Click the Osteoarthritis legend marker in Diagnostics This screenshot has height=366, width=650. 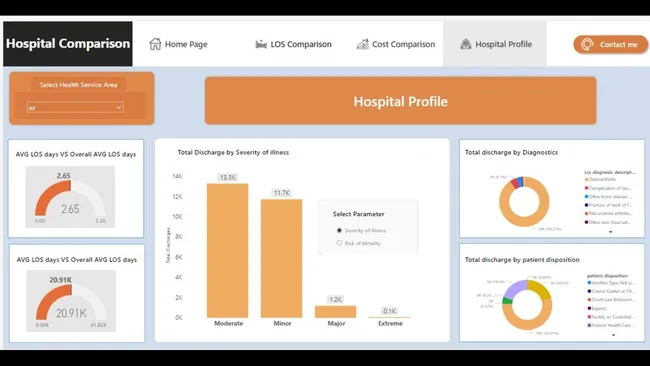click(x=587, y=179)
